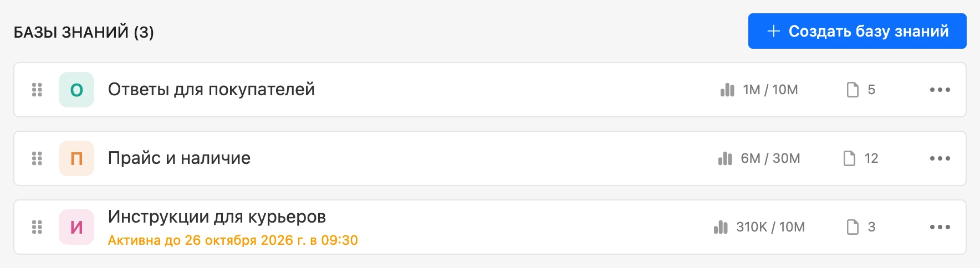Screen dimensions: 980x268
Task: Click usage chart icon beside 1M / 10M
Action: (727, 90)
